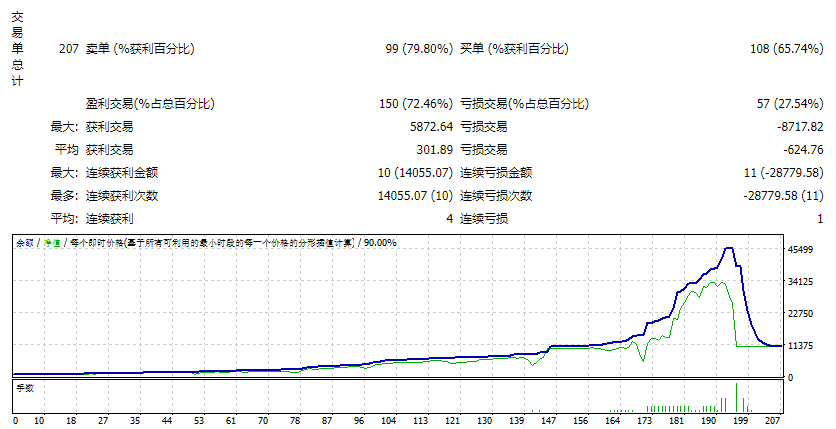Select the 连续获利次数 label

tap(122, 196)
